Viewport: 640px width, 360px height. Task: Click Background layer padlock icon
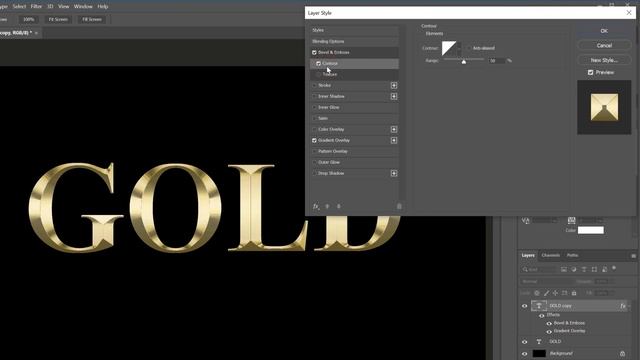[622, 353]
